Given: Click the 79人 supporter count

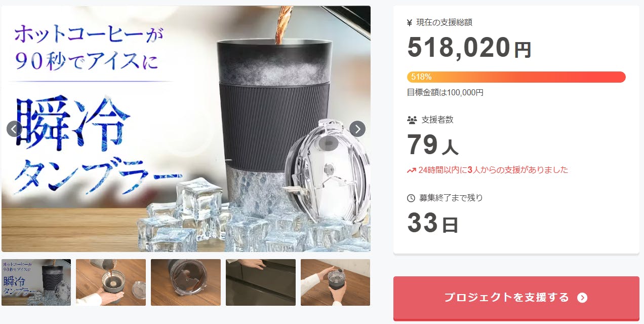Looking at the screenshot, I should [x=433, y=146].
